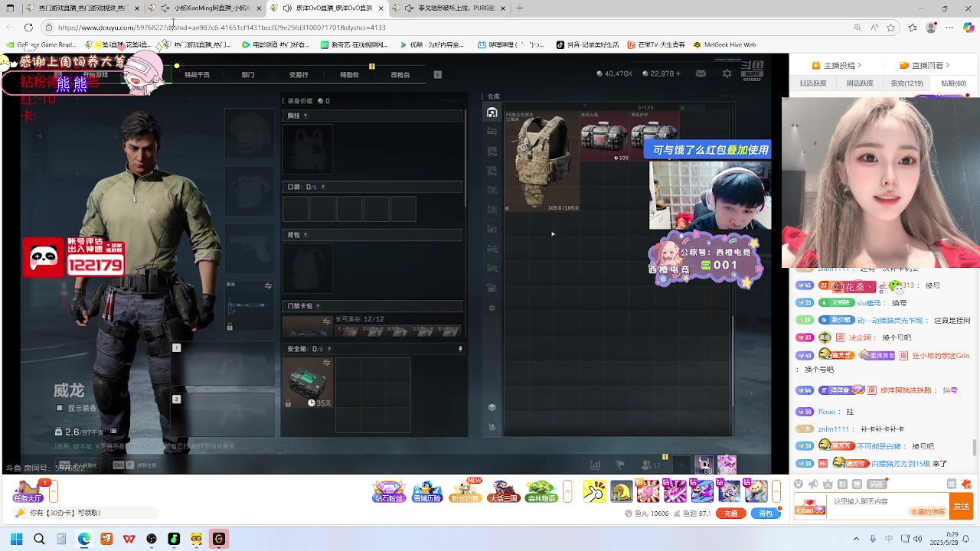Select the camouflage body armor vest item

click(x=541, y=161)
